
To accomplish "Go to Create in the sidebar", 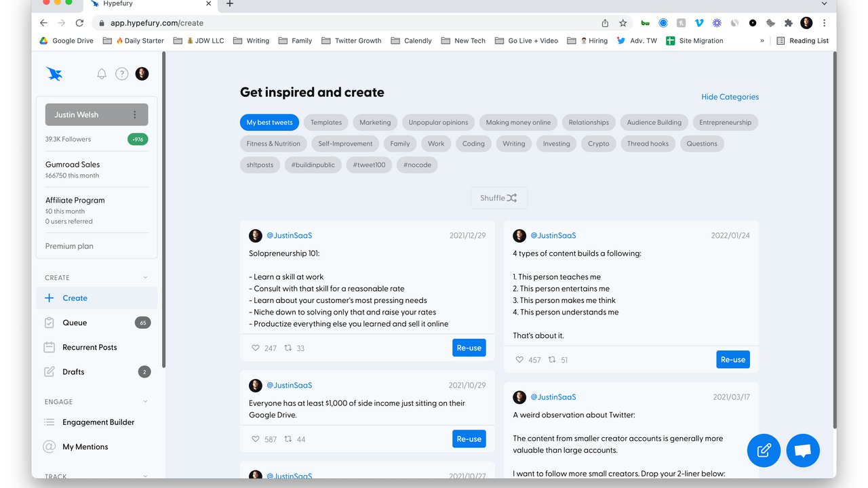I will [97, 298].
